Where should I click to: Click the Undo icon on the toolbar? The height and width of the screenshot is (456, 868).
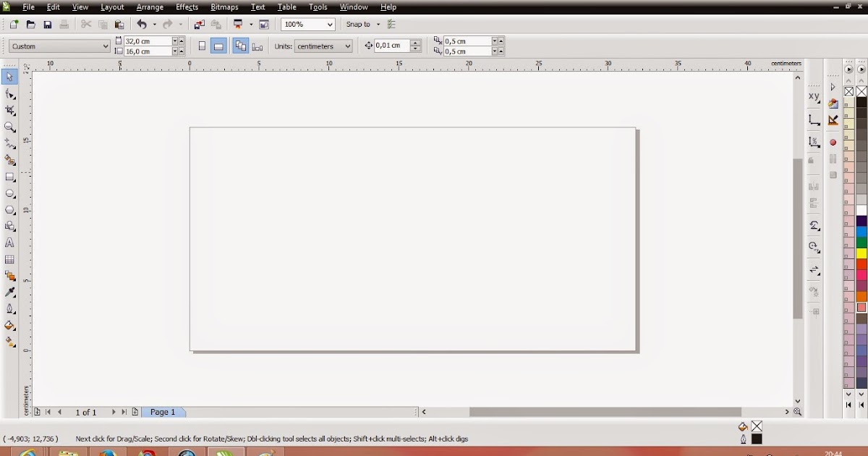[142, 24]
